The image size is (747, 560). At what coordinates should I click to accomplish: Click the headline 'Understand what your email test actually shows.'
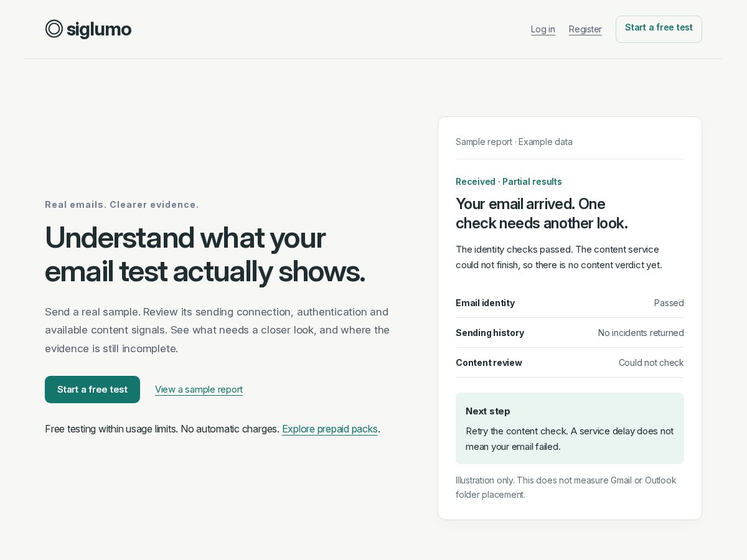tap(205, 254)
